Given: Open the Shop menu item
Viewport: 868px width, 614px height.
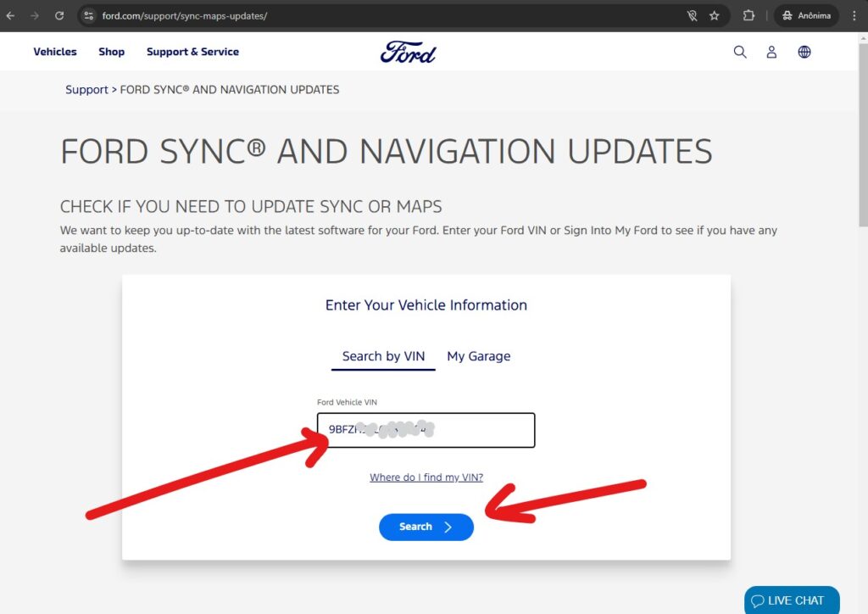Looking at the screenshot, I should click(x=111, y=52).
